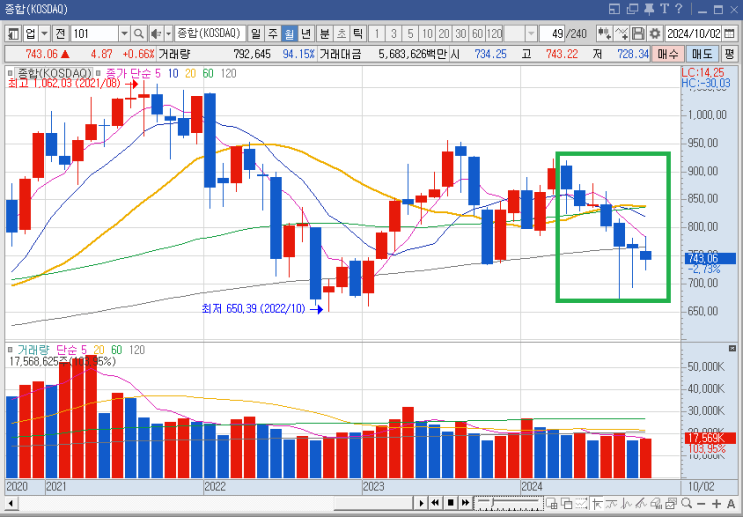Viewport: 743px width, 517px height.
Task: Click the 최저 650.39 (2022/10) label
Action: (x=255, y=309)
